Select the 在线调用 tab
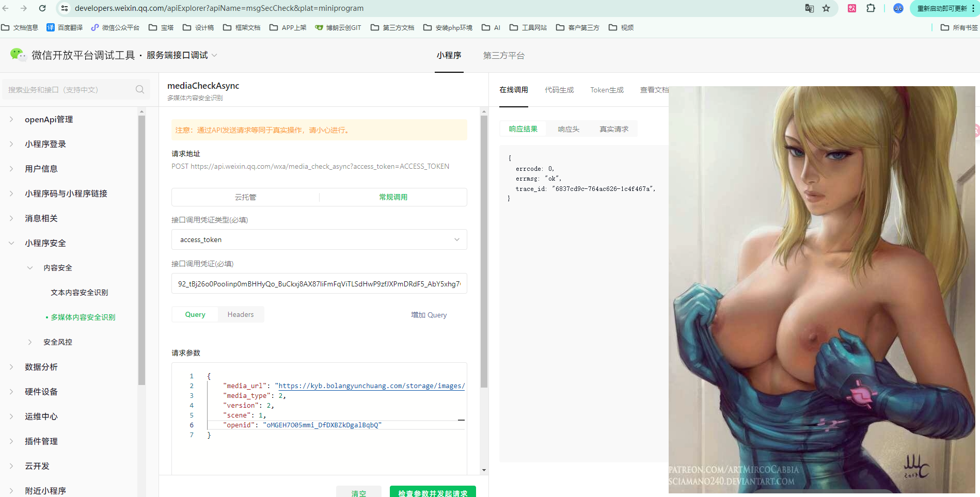 [514, 90]
